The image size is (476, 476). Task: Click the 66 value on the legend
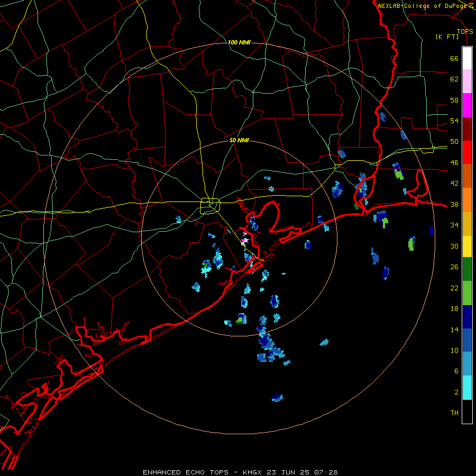pos(454,58)
